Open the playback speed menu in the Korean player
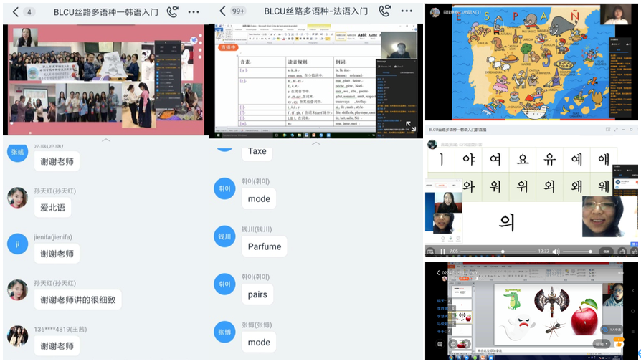The height and width of the screenshot is (364, 641). [606, 252]
